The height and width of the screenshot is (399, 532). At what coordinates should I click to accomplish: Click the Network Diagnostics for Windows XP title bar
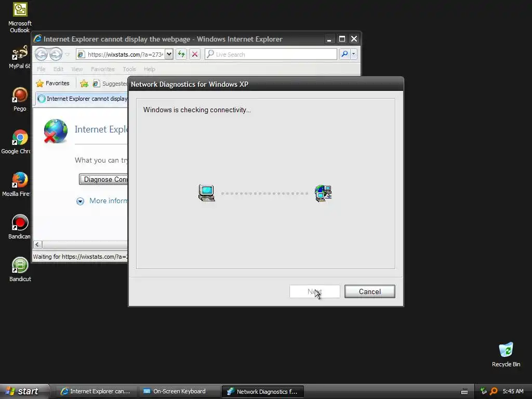pyautogui.click(x=265, y=84)
